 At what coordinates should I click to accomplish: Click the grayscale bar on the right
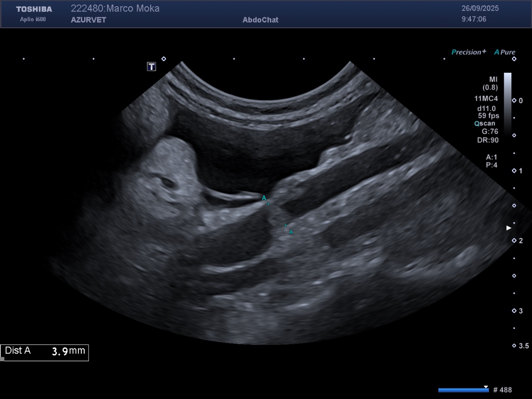pos(508,103)
